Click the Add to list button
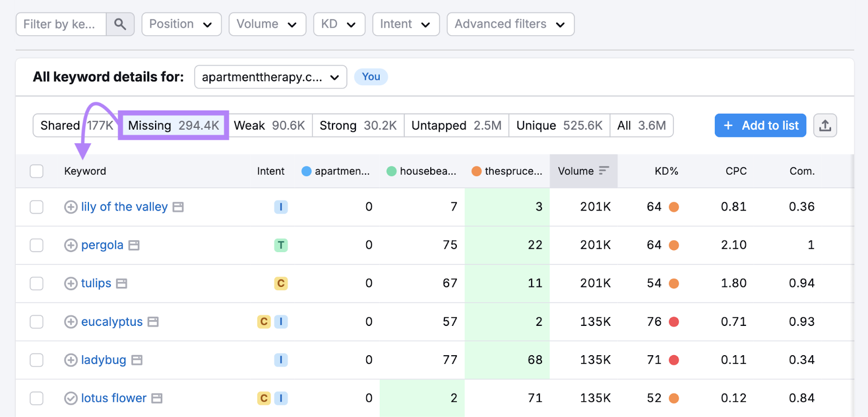Viewport: 868px width, 417px height. (x=760, y=126)
